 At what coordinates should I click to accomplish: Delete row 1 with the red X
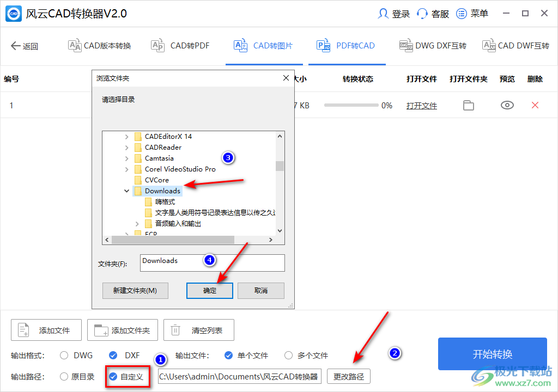point(535,105)
